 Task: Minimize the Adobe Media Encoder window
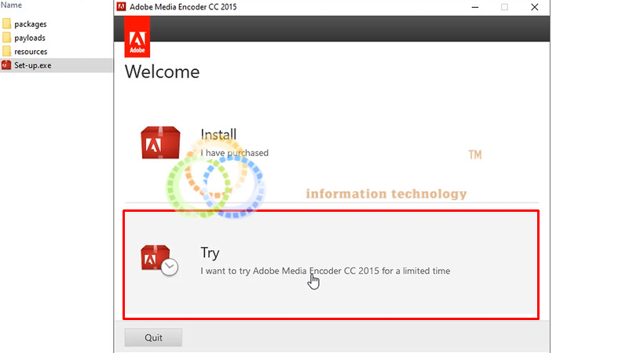click(x=475, y=7)
